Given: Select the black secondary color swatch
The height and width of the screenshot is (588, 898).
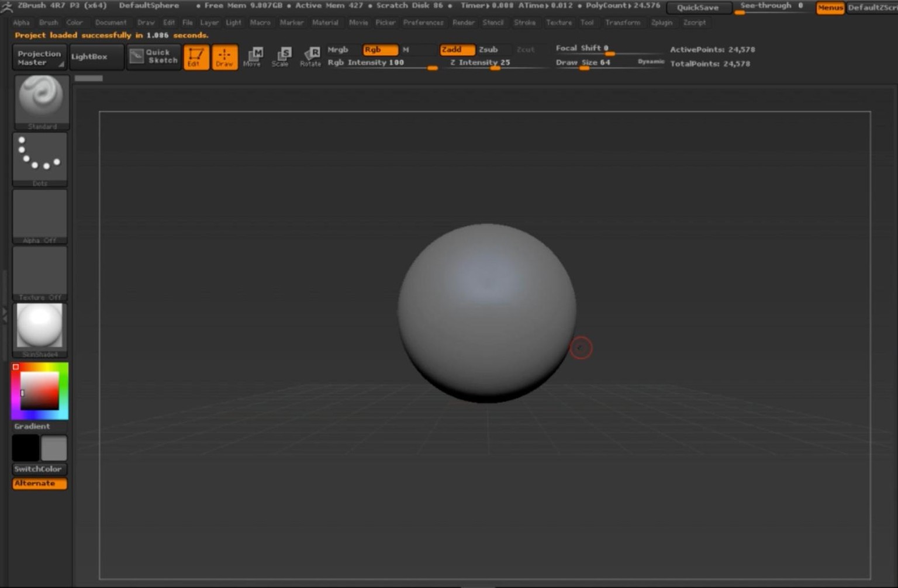Looking at the screenshot, I should tap(26, 448).
